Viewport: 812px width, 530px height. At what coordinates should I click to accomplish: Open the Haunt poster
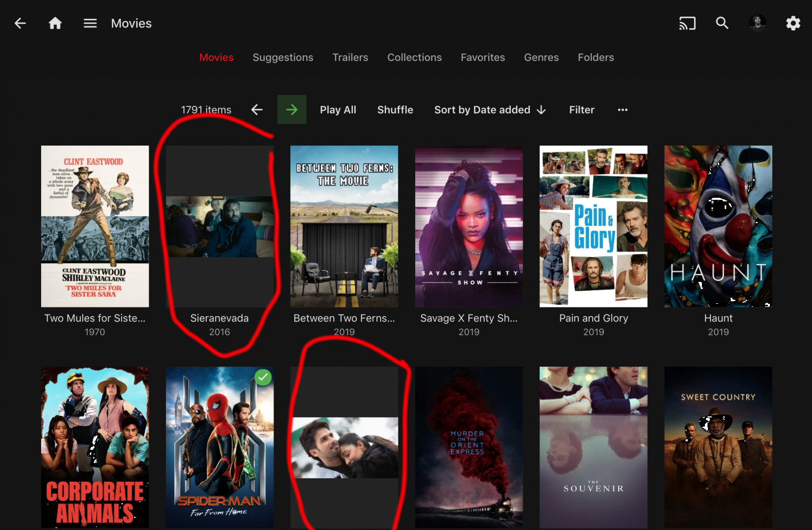(x=718, y=226)
